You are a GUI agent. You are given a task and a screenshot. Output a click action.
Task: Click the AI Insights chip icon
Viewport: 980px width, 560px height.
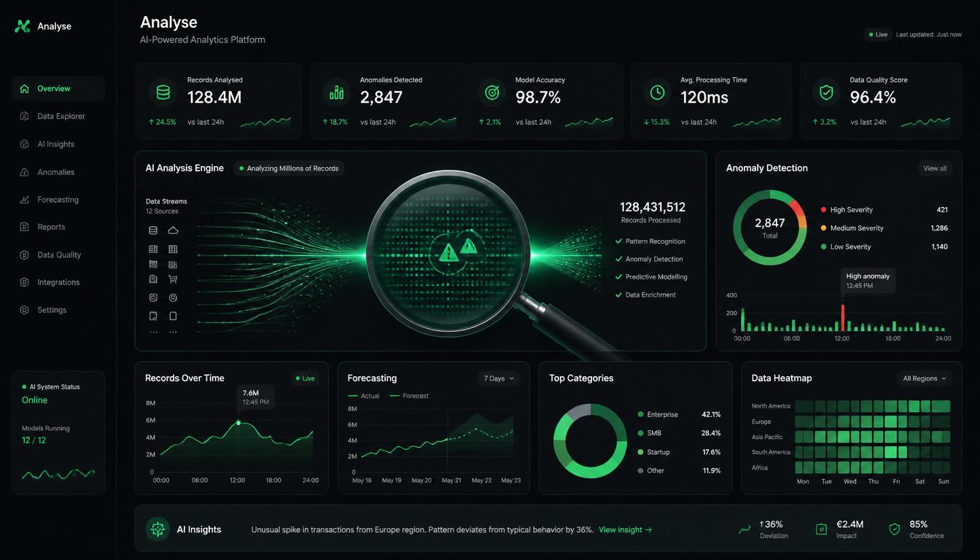(x=157, y=529)
